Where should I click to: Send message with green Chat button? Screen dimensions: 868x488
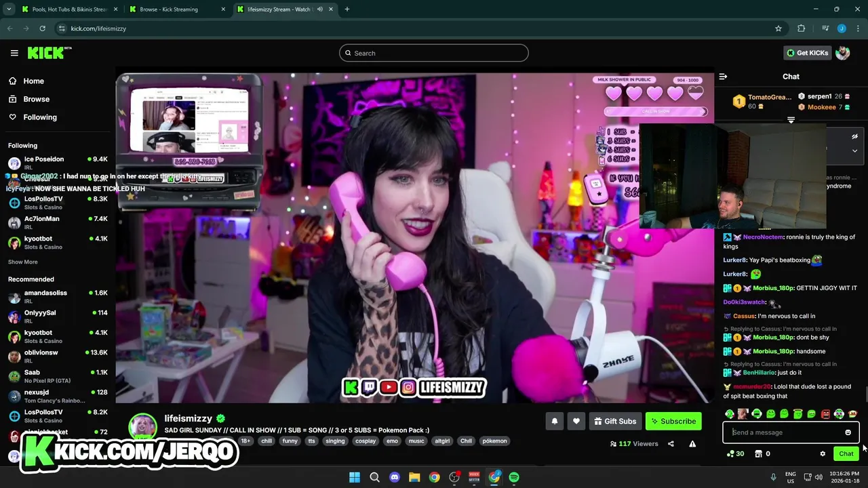(846, 454)
